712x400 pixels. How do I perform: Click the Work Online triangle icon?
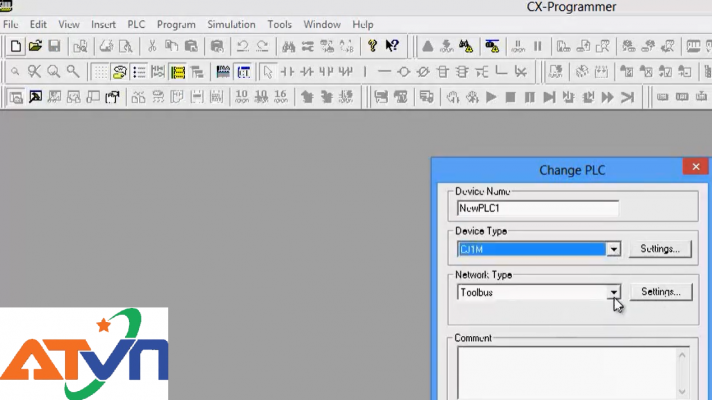pos(427,46)
